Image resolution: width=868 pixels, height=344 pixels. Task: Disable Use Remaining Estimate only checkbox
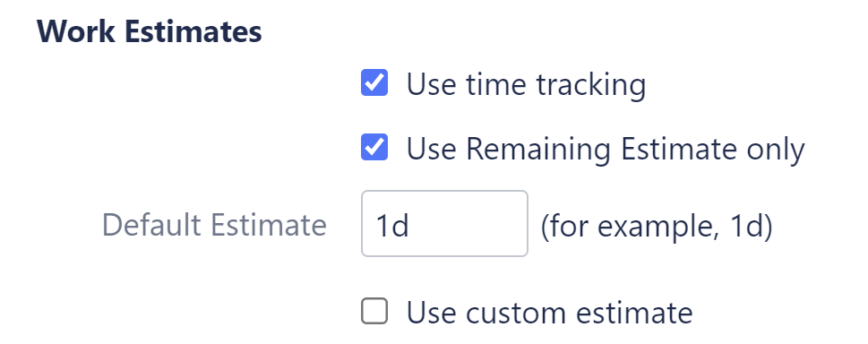[x=374, y=147]
